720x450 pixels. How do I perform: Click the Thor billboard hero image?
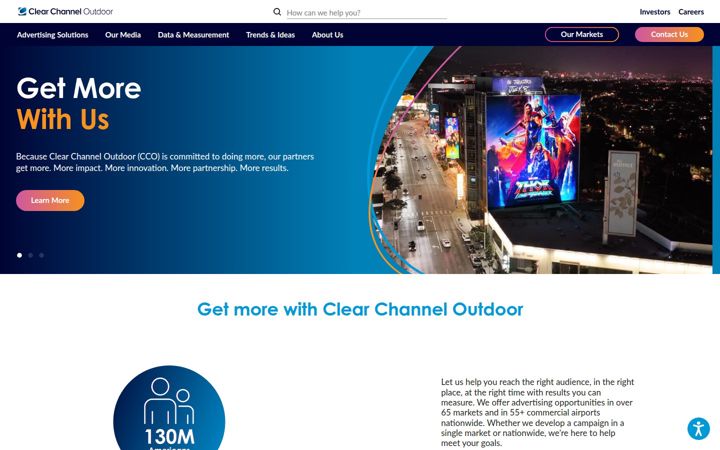(542, 160)
